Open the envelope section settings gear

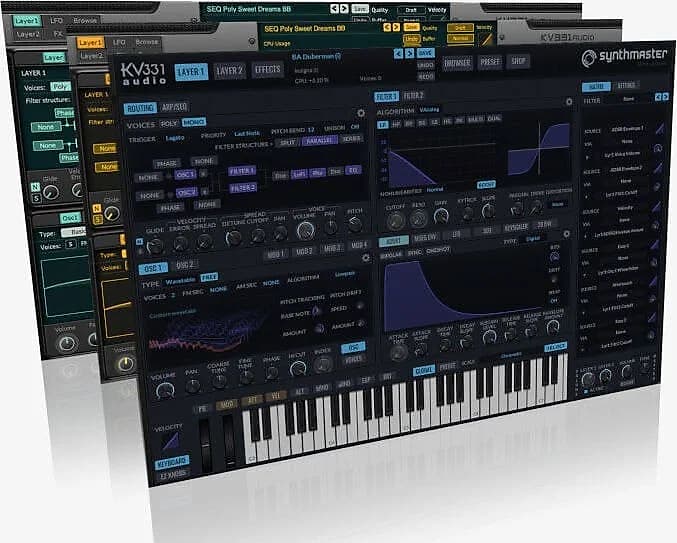(566, 234)
